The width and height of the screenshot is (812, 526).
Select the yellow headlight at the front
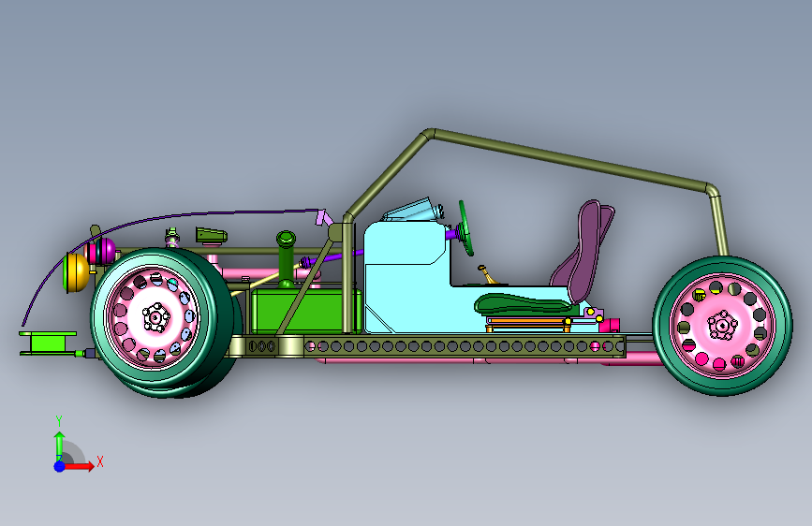tap(77, 272)
